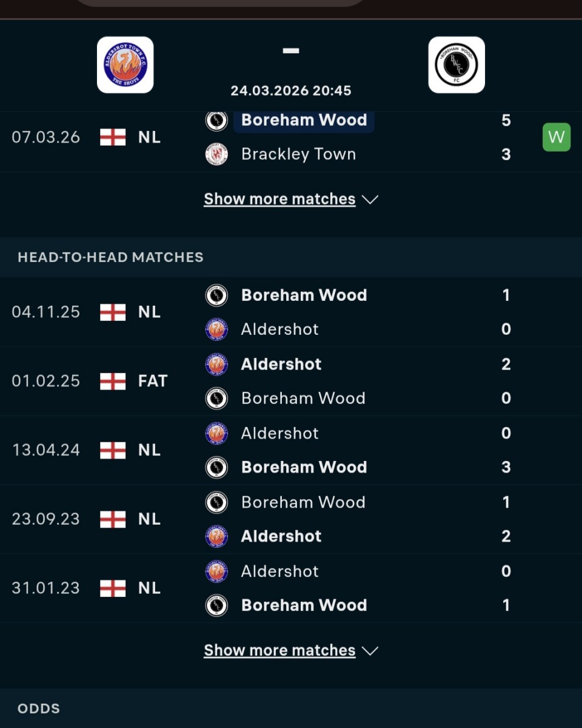Click the green W result badge
This screenshot has height=728, width=582.
click(556, 137)
